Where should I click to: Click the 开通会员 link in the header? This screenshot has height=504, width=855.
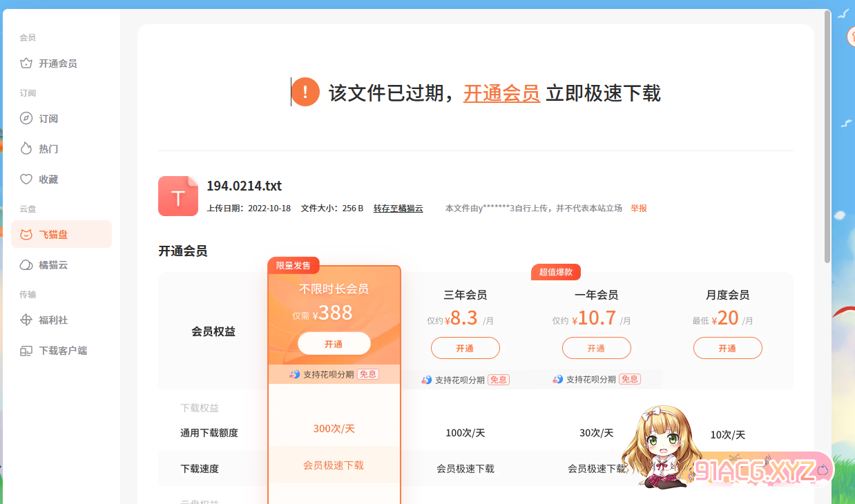point(501,93)
